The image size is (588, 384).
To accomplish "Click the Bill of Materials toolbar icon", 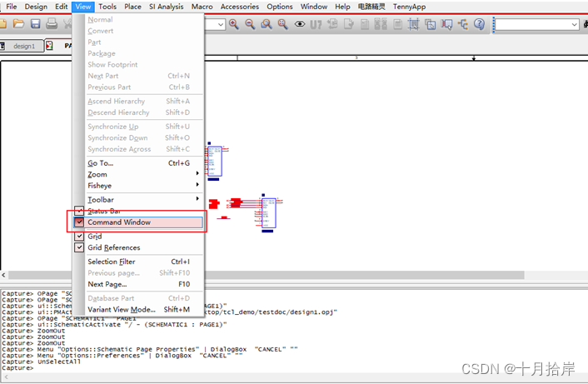I will pyautogui.click(x=397, y=24).
